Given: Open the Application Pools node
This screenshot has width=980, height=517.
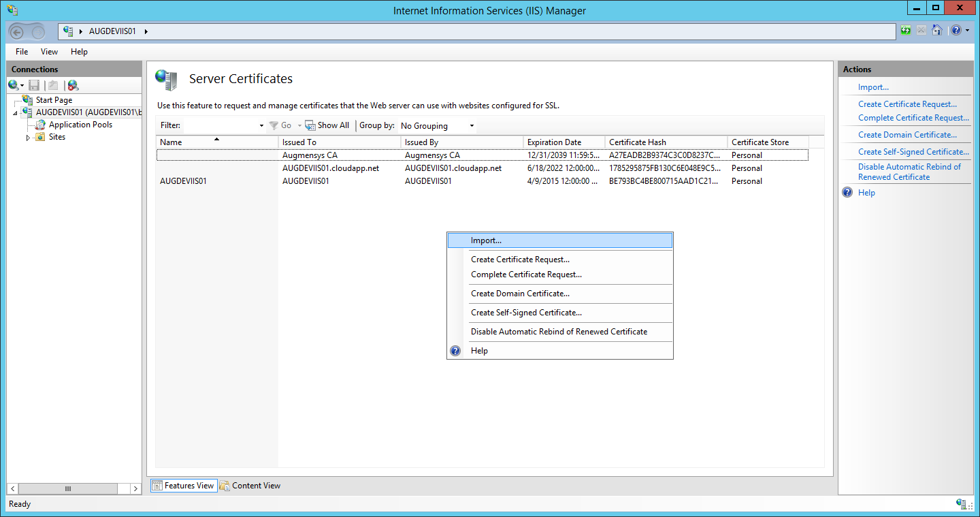Looking at the screenshot, I should [x=80, y=125].
